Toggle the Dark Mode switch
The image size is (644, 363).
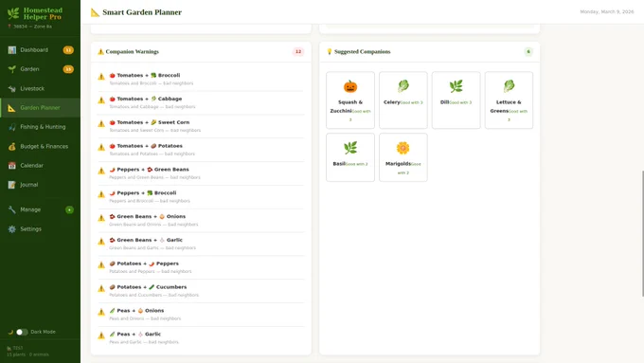[x=22, y=332]
